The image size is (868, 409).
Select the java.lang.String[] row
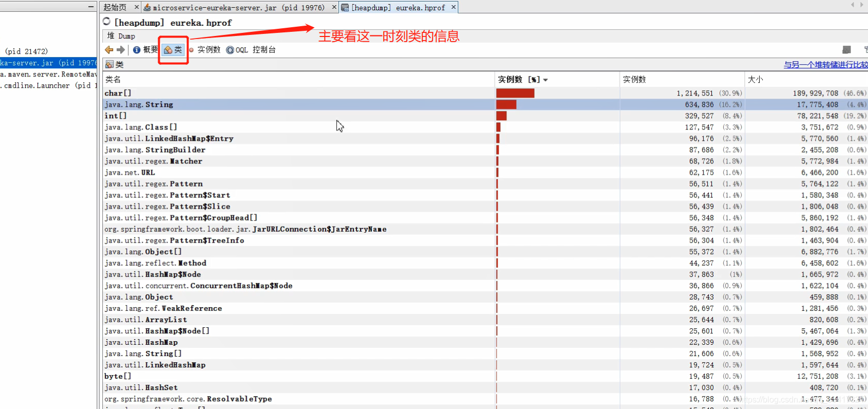point(485,353)
